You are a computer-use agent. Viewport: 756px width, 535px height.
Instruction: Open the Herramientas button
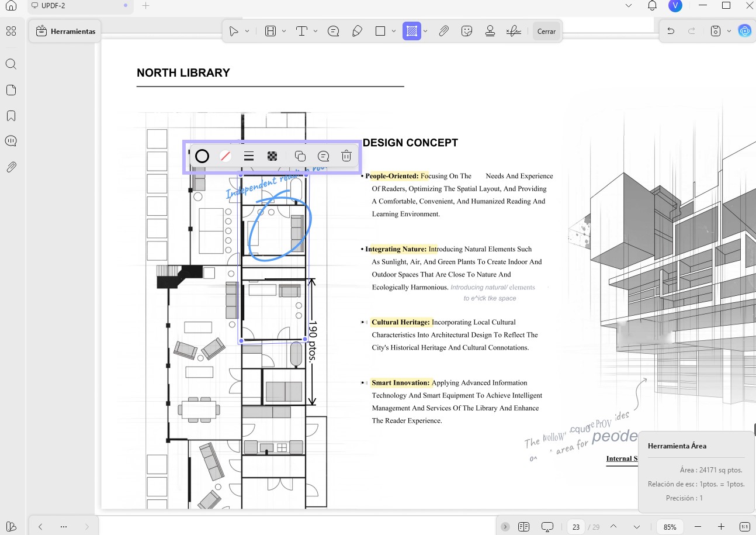click(65, 32)
